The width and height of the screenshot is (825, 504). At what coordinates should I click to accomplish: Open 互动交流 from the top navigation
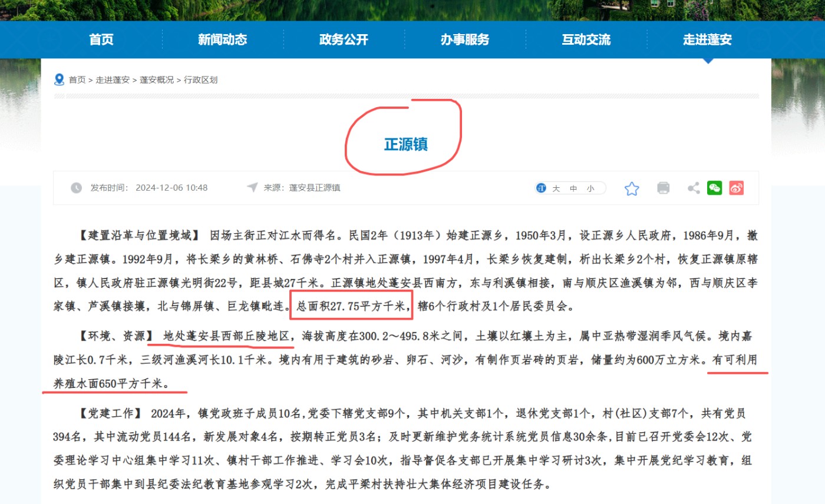[586, 39]
